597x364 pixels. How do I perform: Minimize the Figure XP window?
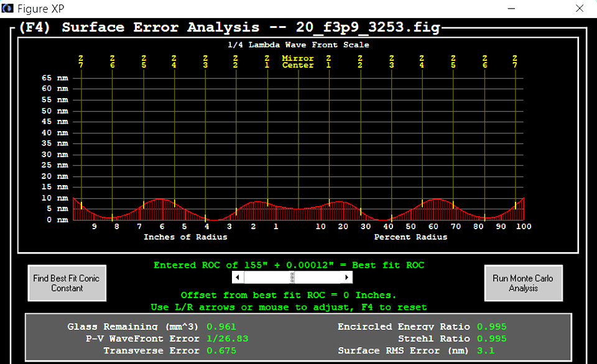click(511, 9)
